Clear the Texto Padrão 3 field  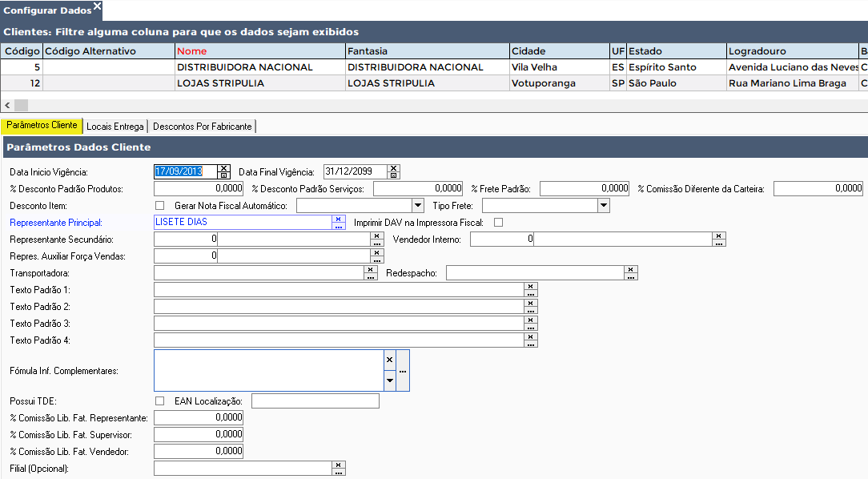click(x=530, y=320)
